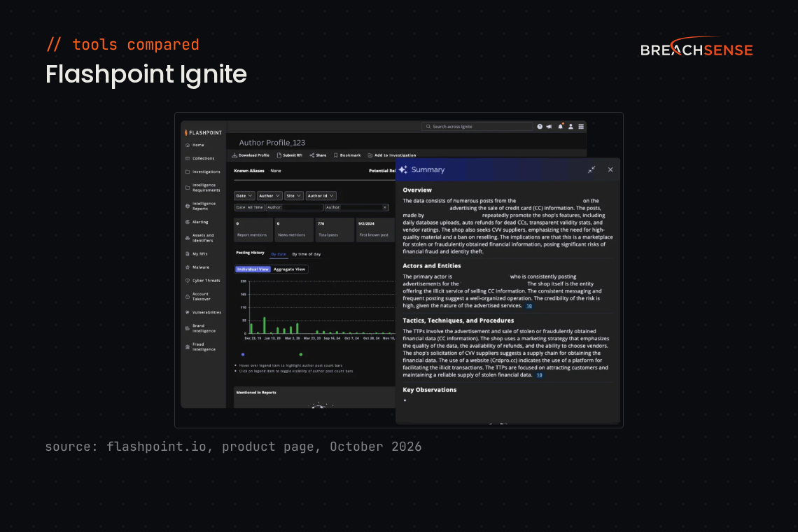Go to Investigations in the sidebar
The height and width of the screenshot is (532, 798).
[x=202, y=171]
